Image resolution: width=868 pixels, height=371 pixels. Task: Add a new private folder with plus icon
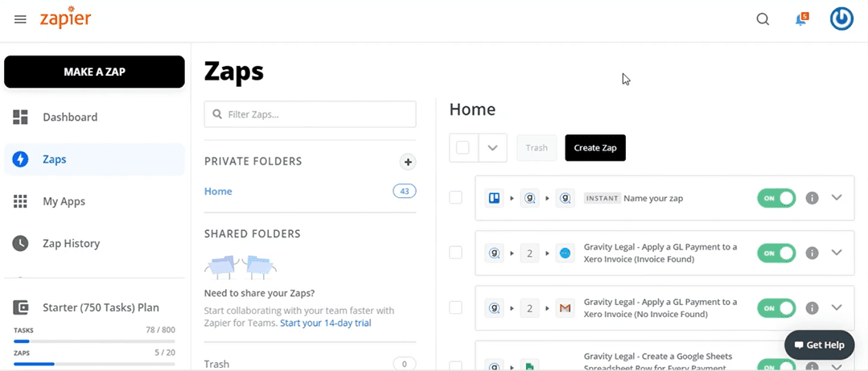pyautogui.click(x=408, y=162)
